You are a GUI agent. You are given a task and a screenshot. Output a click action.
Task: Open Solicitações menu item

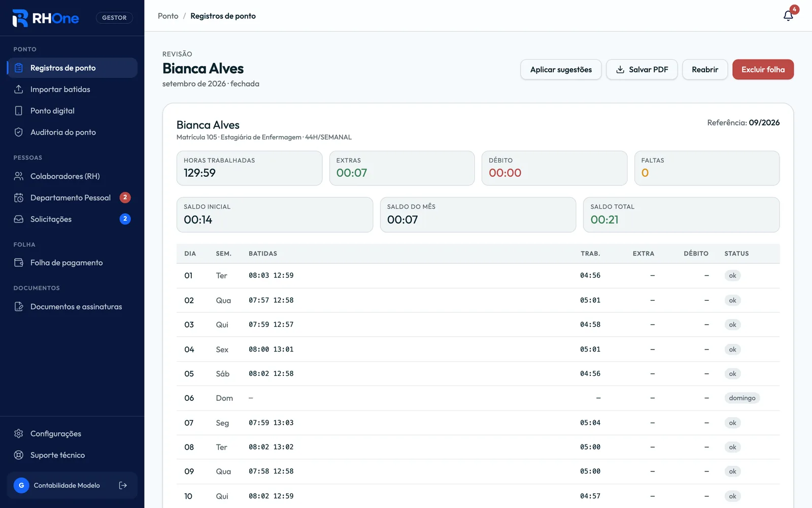point(72,219)
